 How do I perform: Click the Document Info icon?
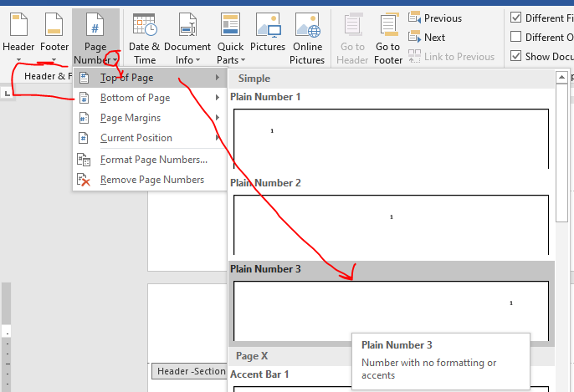point(187,38)
